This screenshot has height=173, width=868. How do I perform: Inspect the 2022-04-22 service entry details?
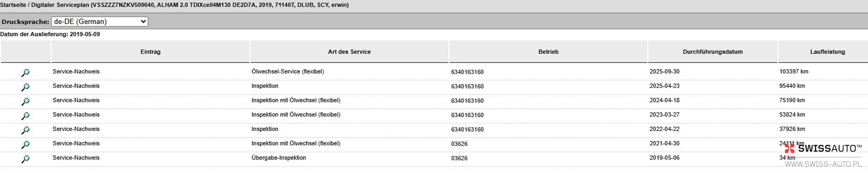coord(25,130)
